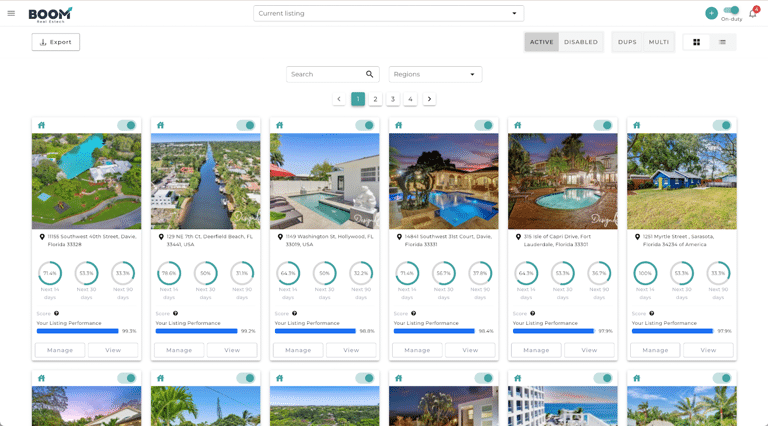Select the ACTIVE listings tab
The image size is (768, 426).
click(x=541, y=42)
